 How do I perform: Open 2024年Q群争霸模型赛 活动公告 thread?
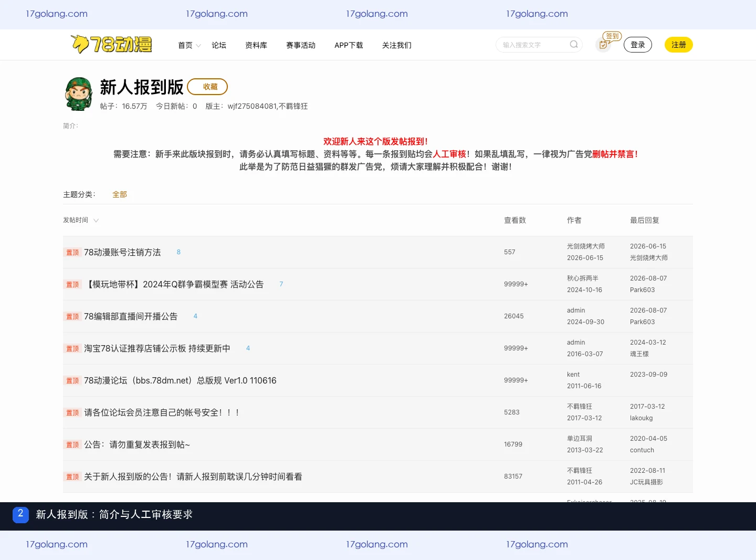174,284
